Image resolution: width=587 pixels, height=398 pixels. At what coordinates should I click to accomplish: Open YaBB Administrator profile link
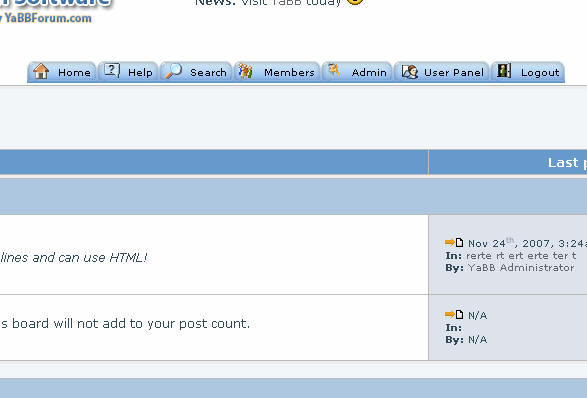[x=521, y=268]
